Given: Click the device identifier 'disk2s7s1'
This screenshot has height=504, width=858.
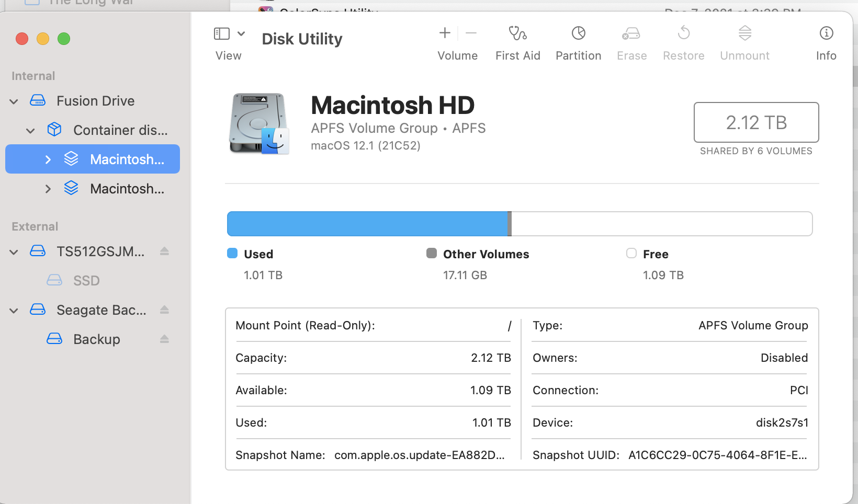Looking at the screenshot, I should coord(782,423).
